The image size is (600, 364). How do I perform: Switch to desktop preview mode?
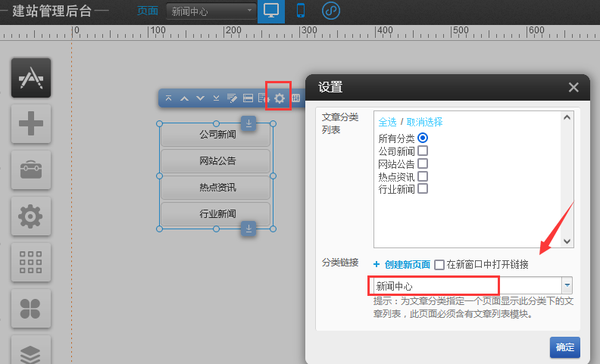tap(271, 11)
